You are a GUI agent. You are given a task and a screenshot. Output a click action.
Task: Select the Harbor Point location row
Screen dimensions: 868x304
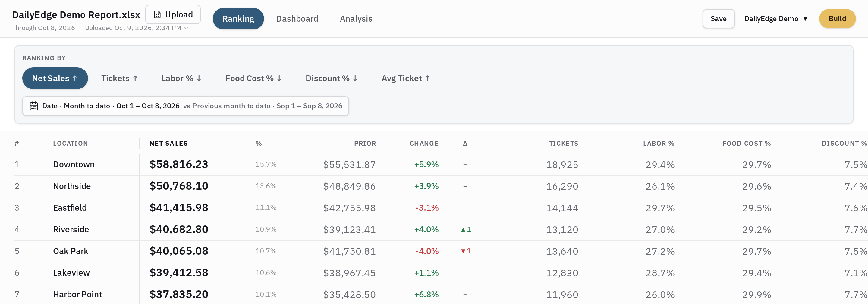coord(441,294)
